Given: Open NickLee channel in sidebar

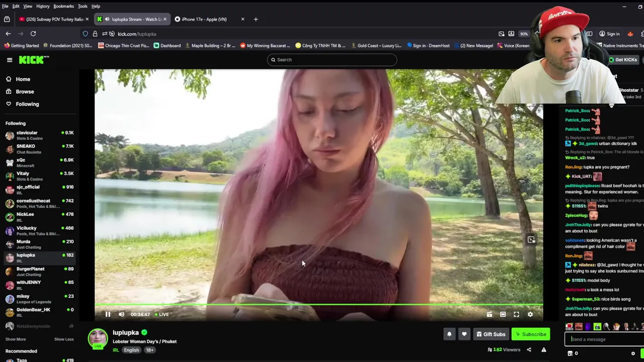Looking at the screenshot, I should point(39,217).
